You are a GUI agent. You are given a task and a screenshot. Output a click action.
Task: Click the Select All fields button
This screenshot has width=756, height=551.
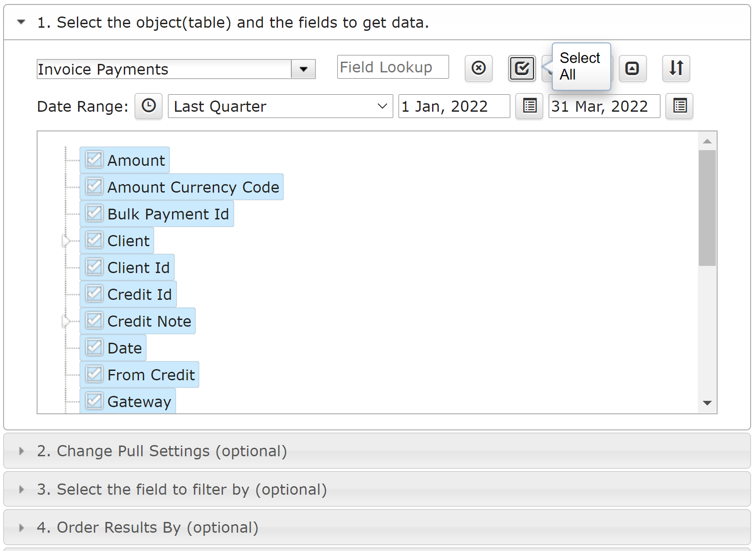[x=521, y=68]
